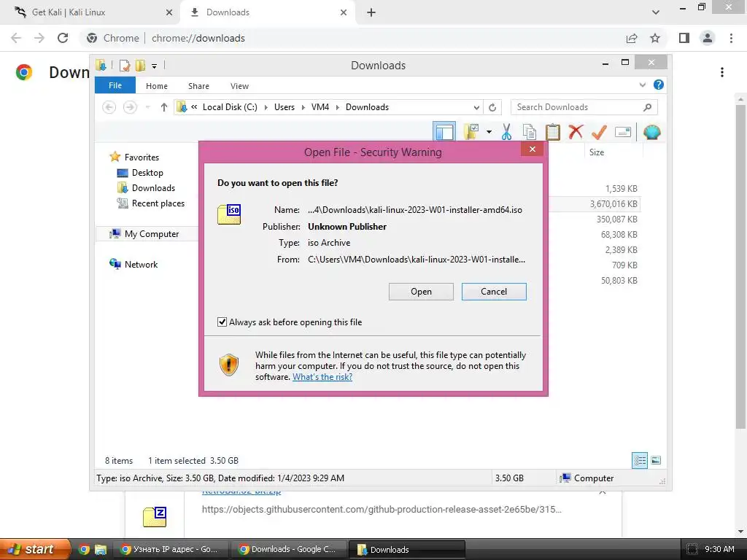Click the folder options icon in toolbar

coord(472,132)
